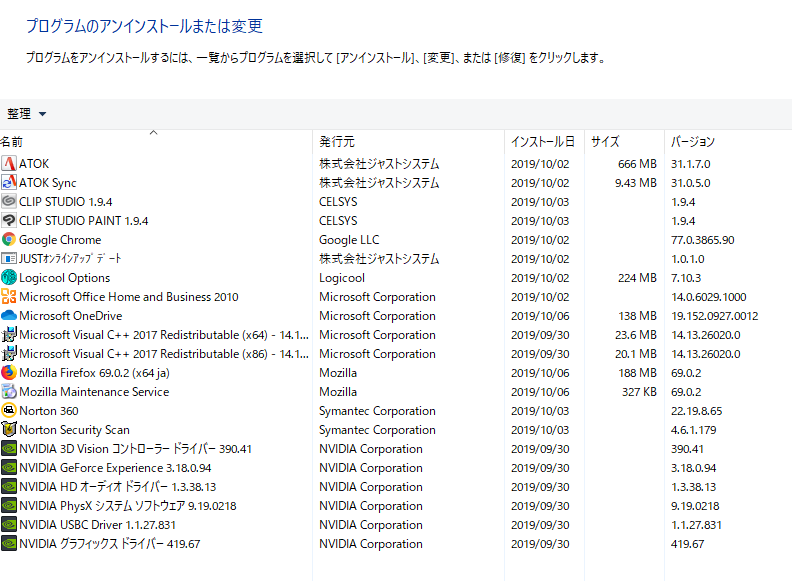792x581 pixels.
Task: Select the ATOK Sync program entry
Action: click(47, 183)
